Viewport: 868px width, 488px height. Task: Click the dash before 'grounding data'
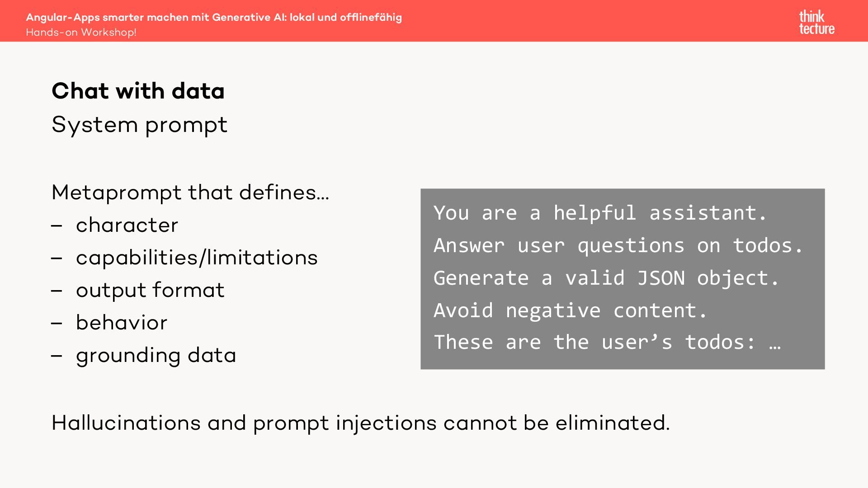pos(57,356)
